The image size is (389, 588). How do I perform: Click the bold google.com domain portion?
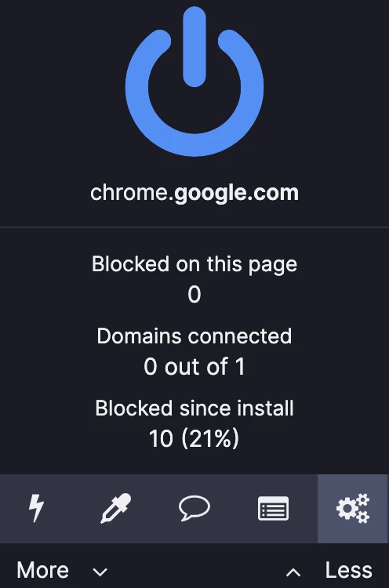coord(237,193)
